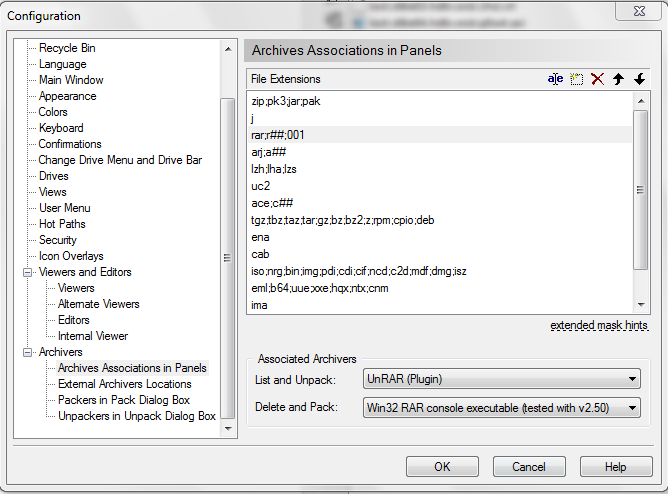Select Packers in Pack Dialog Box
Image resolution: width=668 pixels, height=494 pixels.
(x=124, y=400)
